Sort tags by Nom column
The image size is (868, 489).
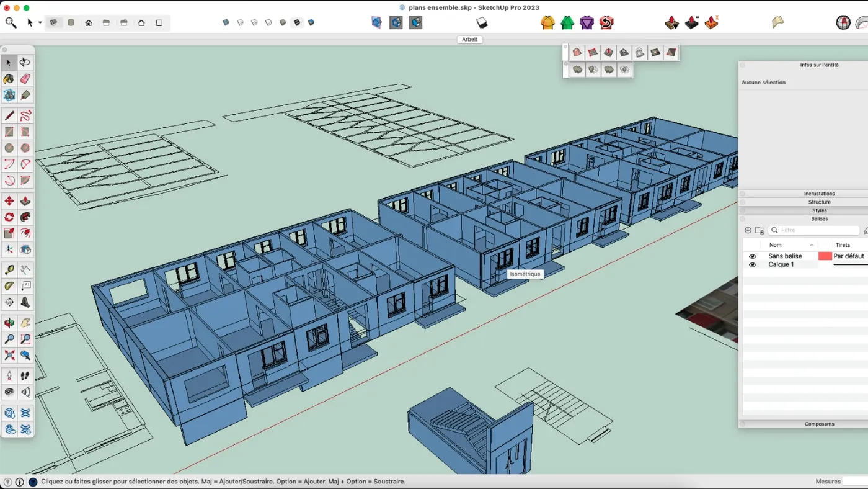775,245
